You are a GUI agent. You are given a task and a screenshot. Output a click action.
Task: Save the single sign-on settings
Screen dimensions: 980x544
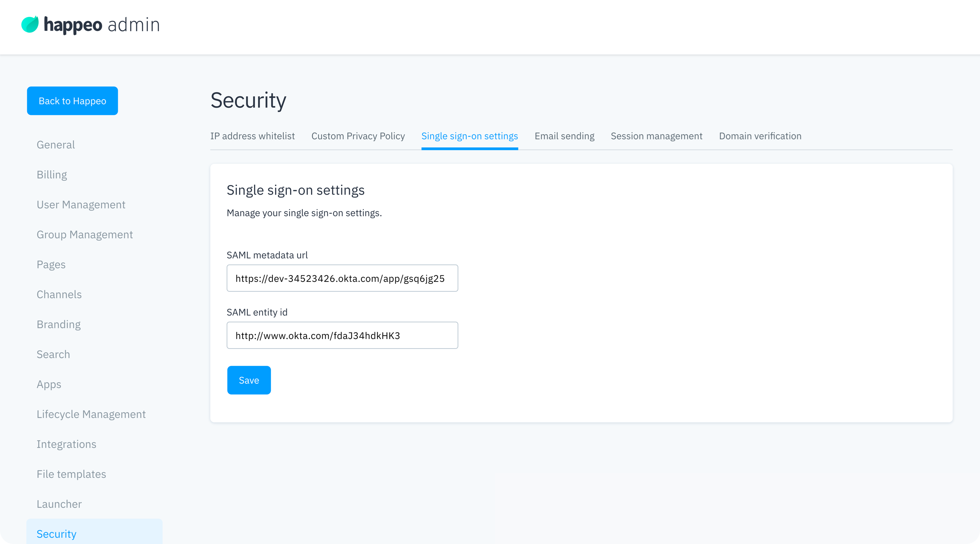(249, 380)
